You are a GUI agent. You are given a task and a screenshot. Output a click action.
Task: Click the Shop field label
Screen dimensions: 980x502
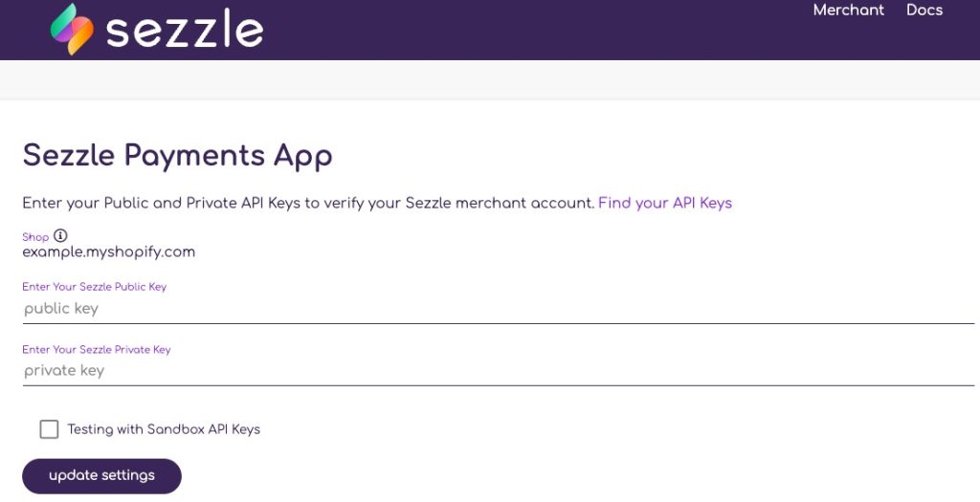pos(35,237)
